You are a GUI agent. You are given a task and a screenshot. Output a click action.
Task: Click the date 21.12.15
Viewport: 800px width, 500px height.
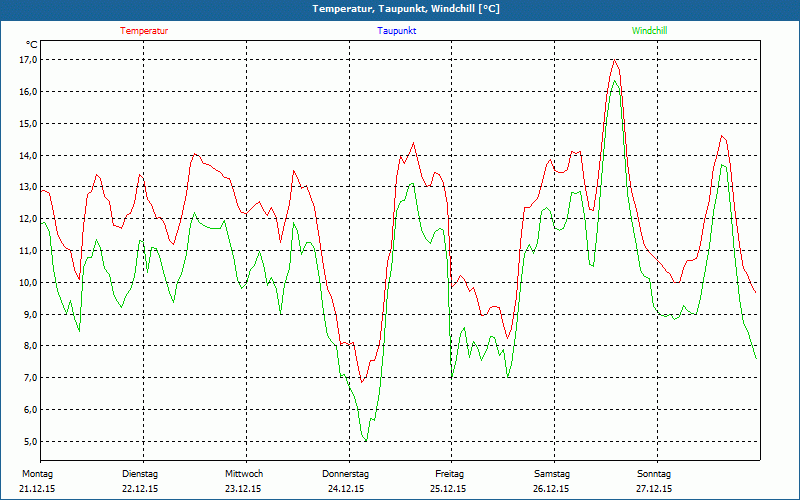(37, 489)
